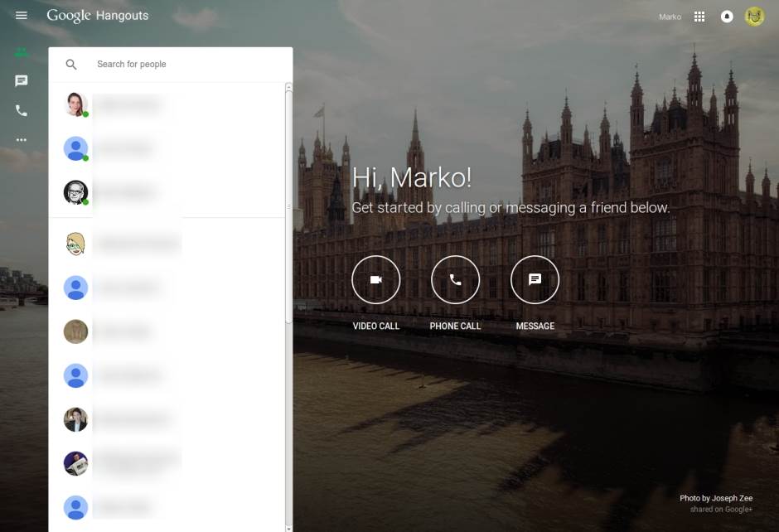This screenshot has width=779, height=532.
Task: Open account profile avatar menu
Action: tap(754, 17)
